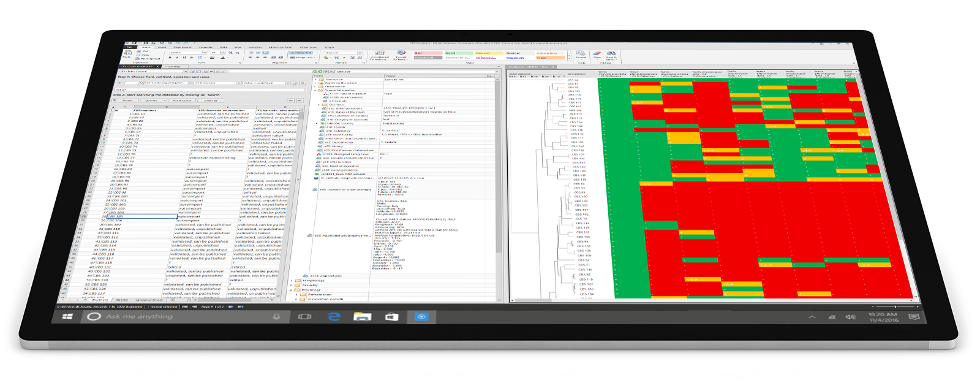The height and width of the screenshot is (383, 980).
Task: Expand the Morphology folder
Action: [292, 281]
